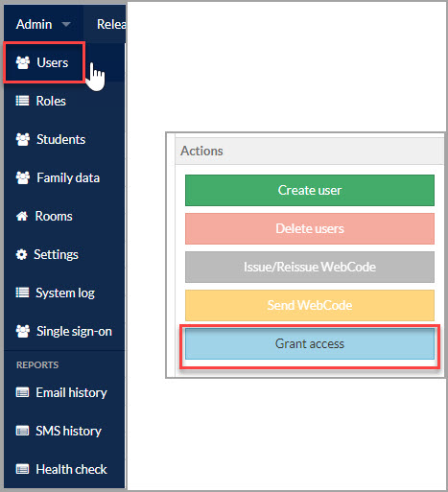This screenshot has width=448, height=492.
Task: Click the Single sign-on group icon
Action: (23, 331)
